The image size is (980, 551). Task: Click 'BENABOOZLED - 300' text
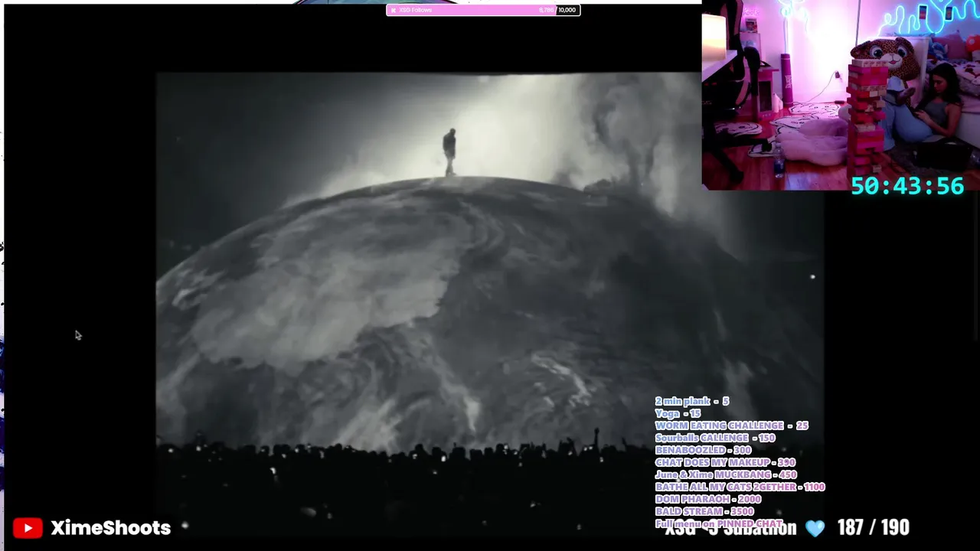[x=704, y=450]
